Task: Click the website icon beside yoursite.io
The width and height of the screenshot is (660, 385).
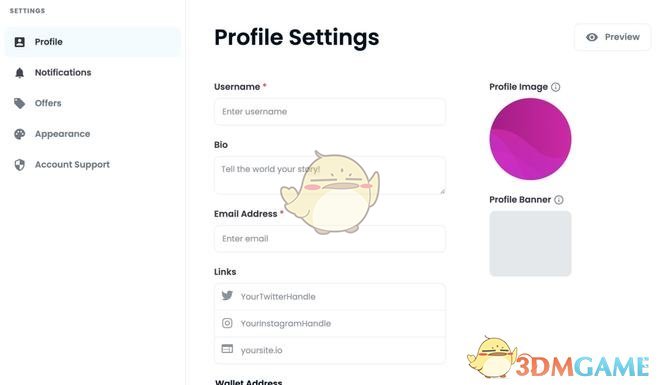Action: pyautogui.click(x=227, y=349)
